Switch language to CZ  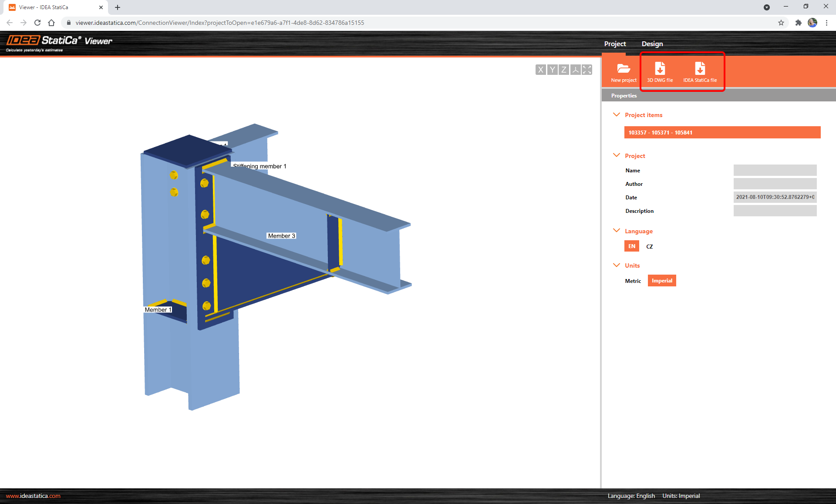[x=649, y=246]
